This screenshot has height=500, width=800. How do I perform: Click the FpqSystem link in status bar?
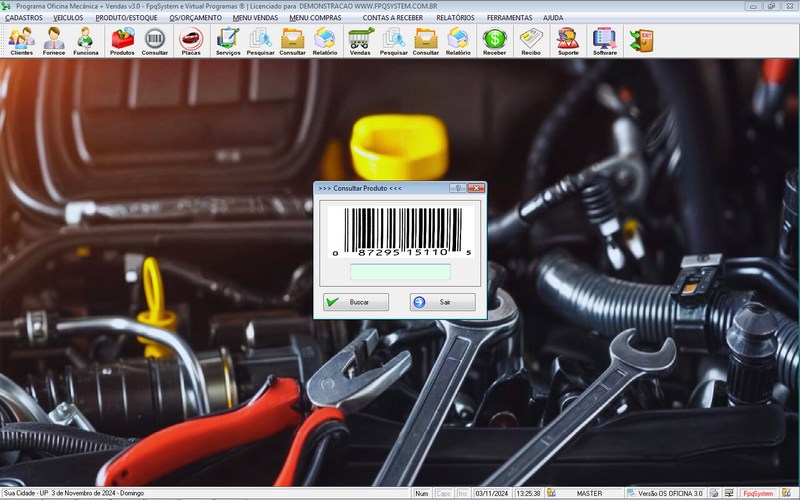coord(758,493)
